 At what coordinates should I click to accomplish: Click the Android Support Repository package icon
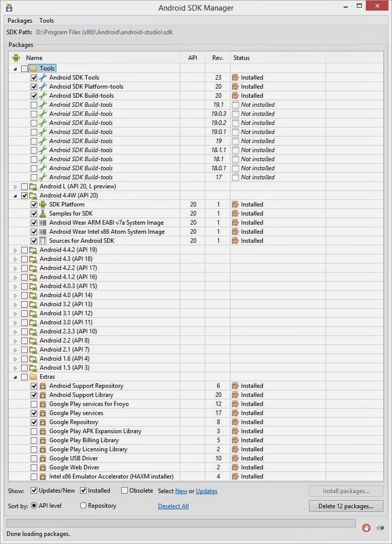point(43,386)
